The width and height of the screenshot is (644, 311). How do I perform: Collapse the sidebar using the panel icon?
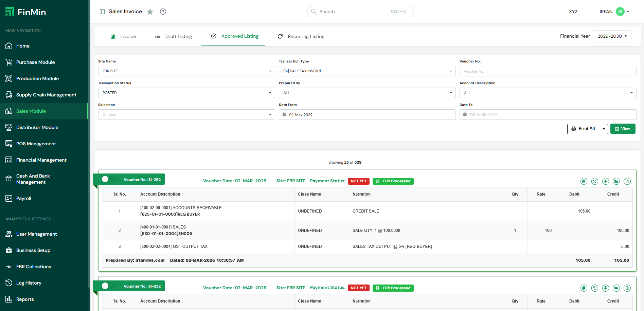(102, 12)
